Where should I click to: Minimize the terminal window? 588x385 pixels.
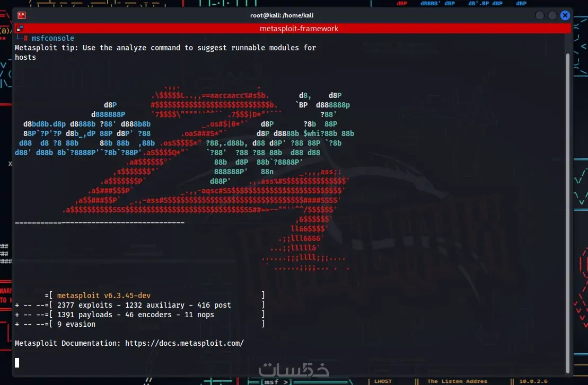(540, 15)
